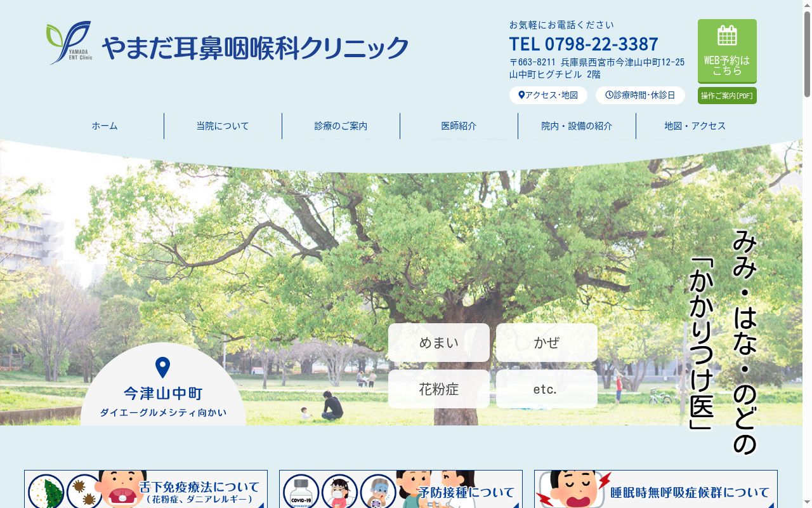Select ホーム in the navigation menu
Screen dimensions: 812x508
(x=105, y=126)
